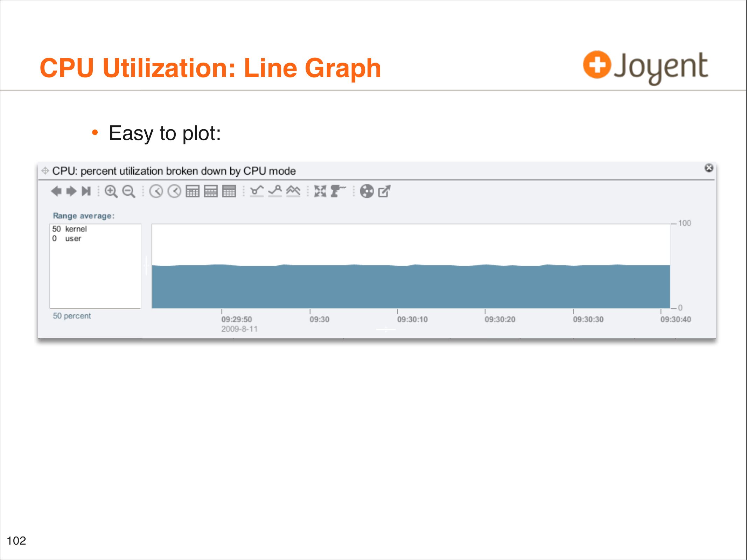Click the film reel icon
The height and width of the screenshot is (560, 747).
point(367,191)
